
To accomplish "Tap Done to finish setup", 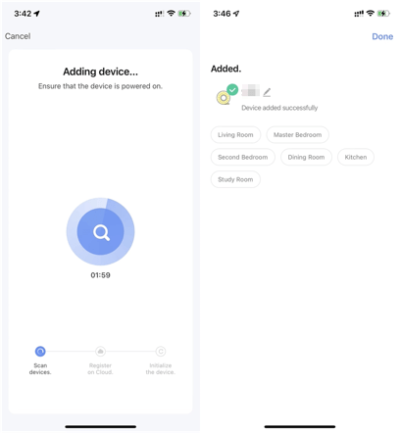I will (382, 36).
